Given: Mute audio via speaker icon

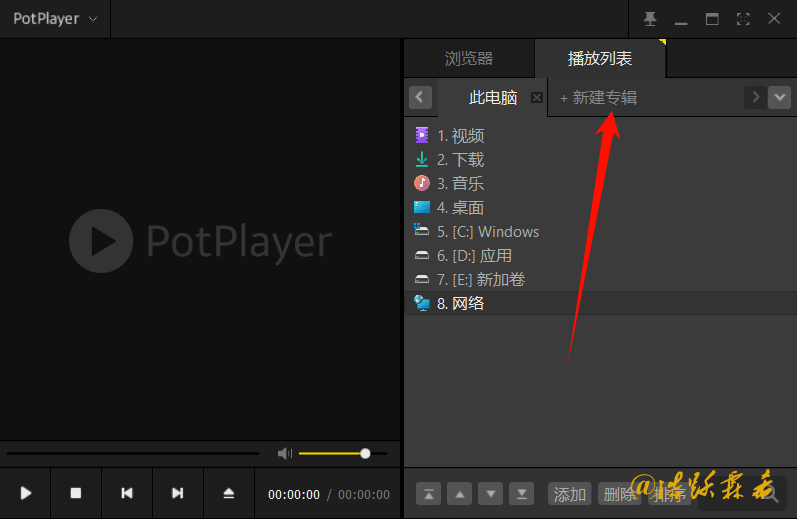Looking at the screenshot, I should [285, 453].
